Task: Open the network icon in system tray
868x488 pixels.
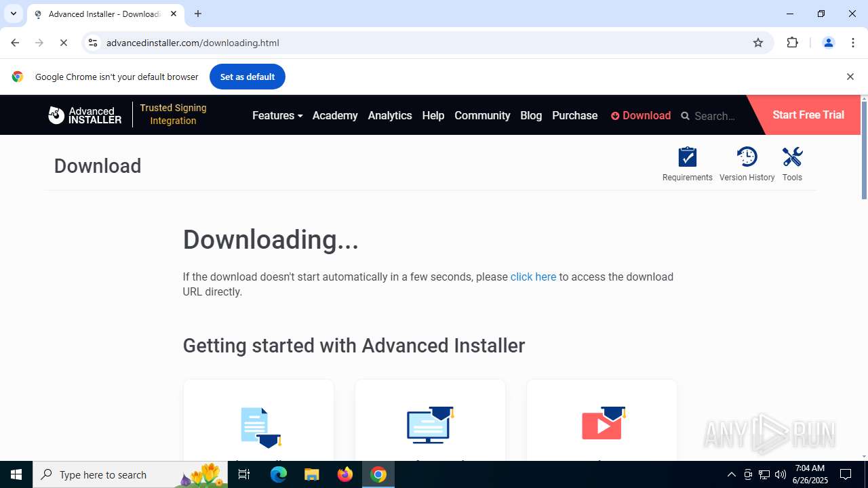Action: click(764, 474)
